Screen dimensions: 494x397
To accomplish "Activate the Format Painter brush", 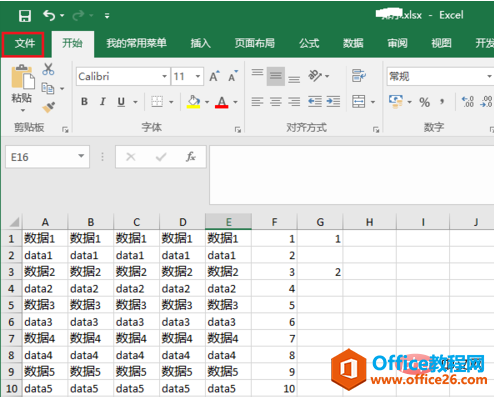I will click(48, 107).
